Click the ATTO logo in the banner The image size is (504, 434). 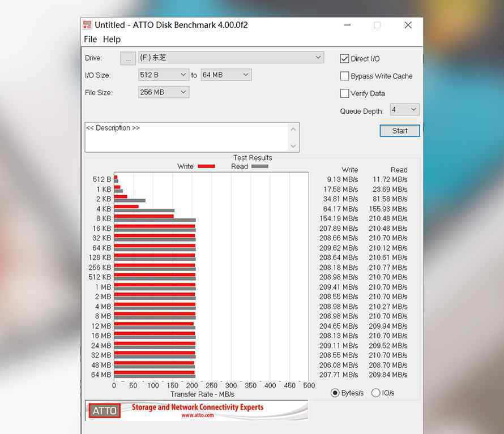(x=104, y=411)
